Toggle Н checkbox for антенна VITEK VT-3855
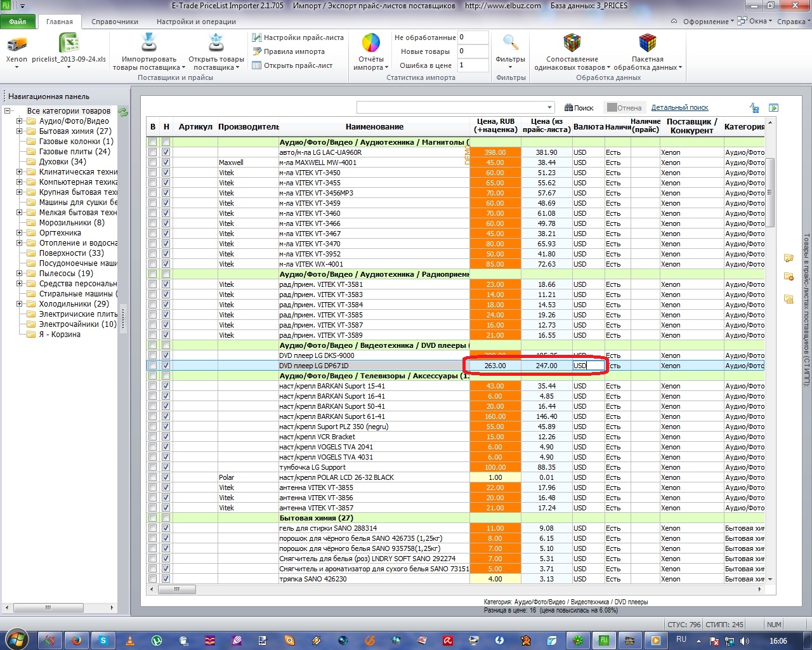The image size is (812, 650). tap(166, 487)
